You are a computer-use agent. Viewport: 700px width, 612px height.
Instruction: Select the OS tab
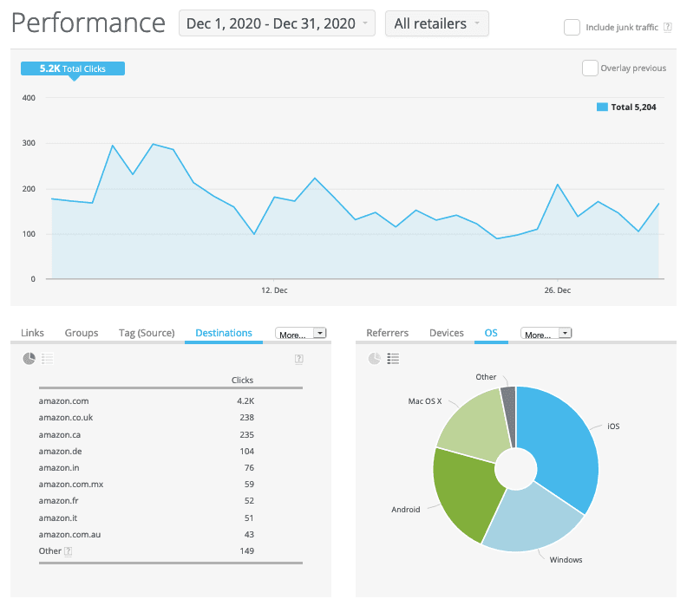[x=491, y=333]
